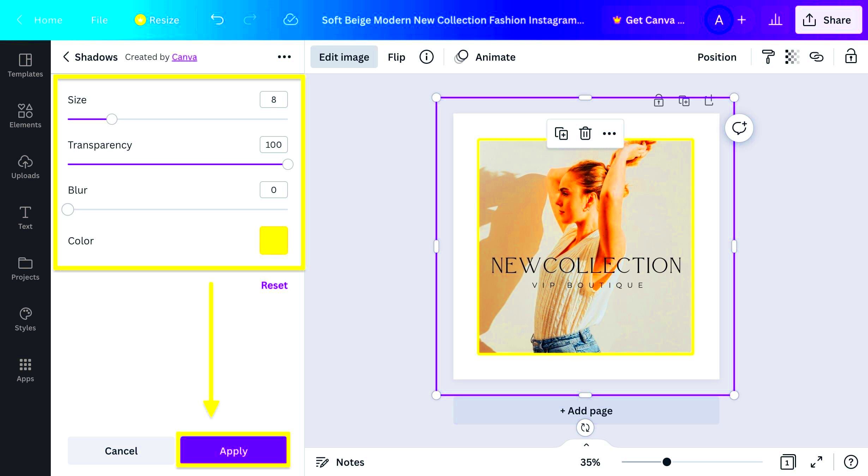
Task: Click the duplicate element icon
Action: pyautogui.click(x=562, y=133)
